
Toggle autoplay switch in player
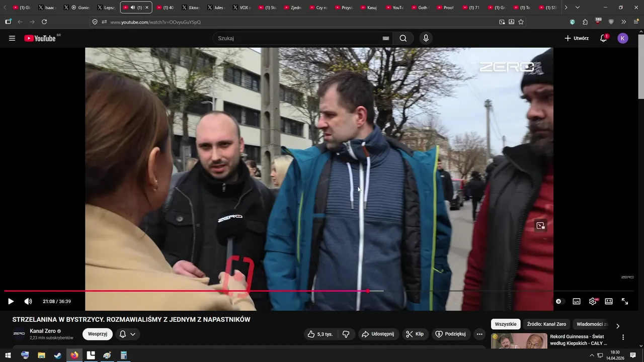pos(560,301)
